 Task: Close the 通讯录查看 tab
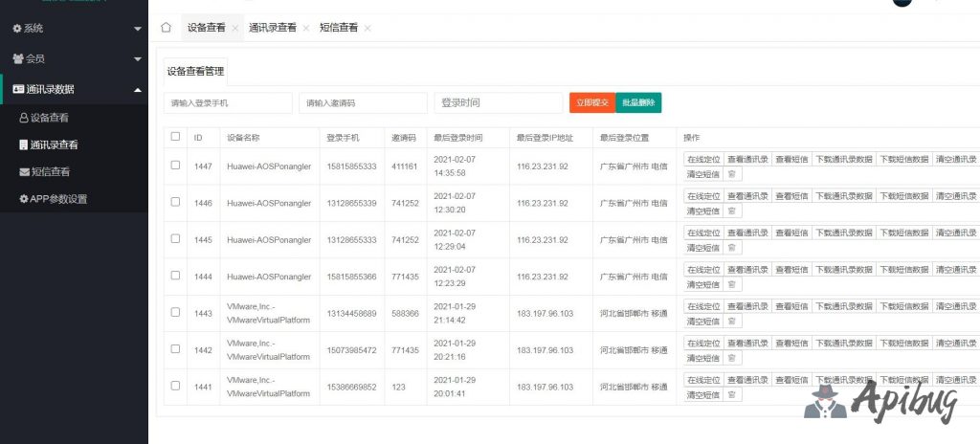tap(306, 29)
